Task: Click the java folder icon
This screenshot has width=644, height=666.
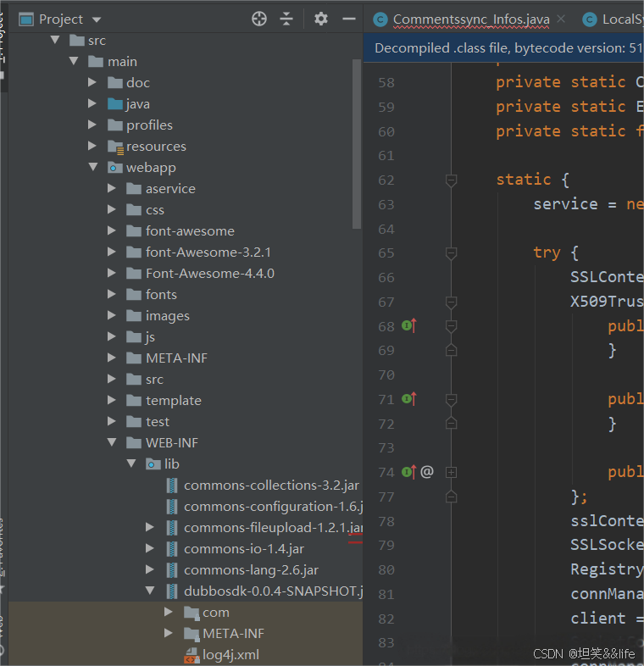Action: (x=115, y=103)
